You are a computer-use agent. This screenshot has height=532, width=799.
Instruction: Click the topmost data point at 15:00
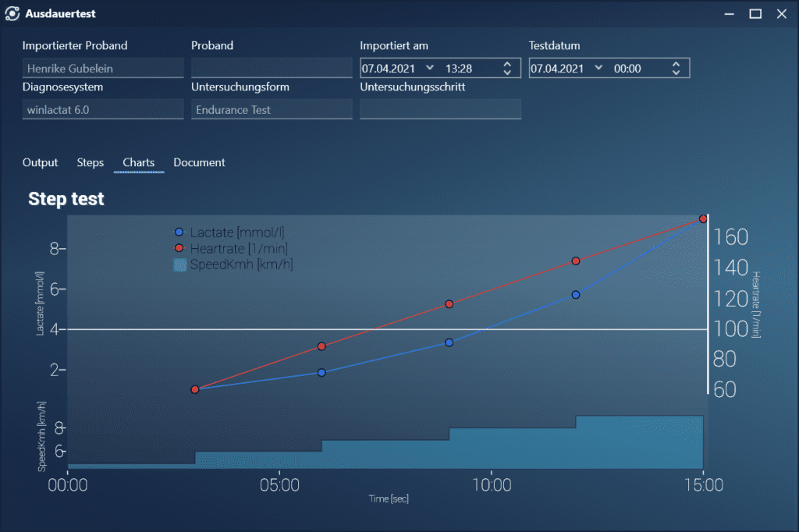pyautogui.click(x=703, y=218)
